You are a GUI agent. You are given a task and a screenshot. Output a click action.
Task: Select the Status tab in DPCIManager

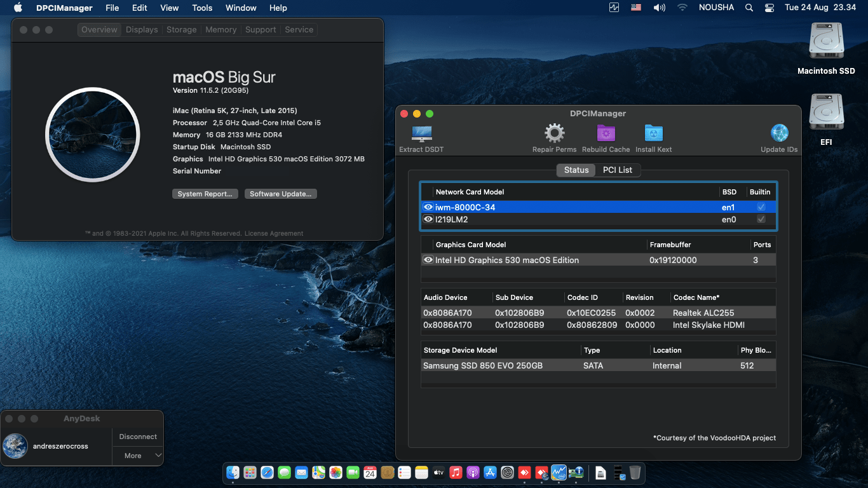click(576, 170)
